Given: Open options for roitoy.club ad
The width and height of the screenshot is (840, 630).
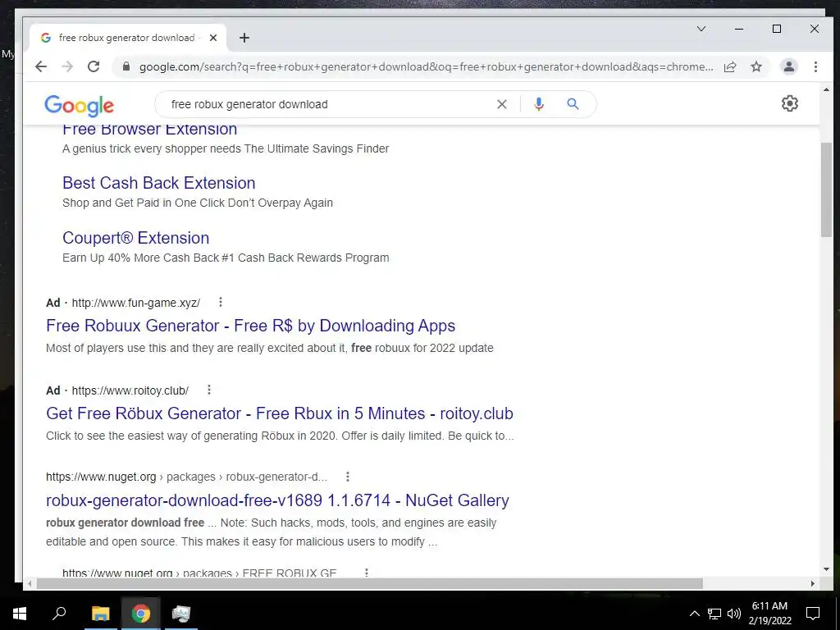Looking at the screenshot, I should 209,390.
